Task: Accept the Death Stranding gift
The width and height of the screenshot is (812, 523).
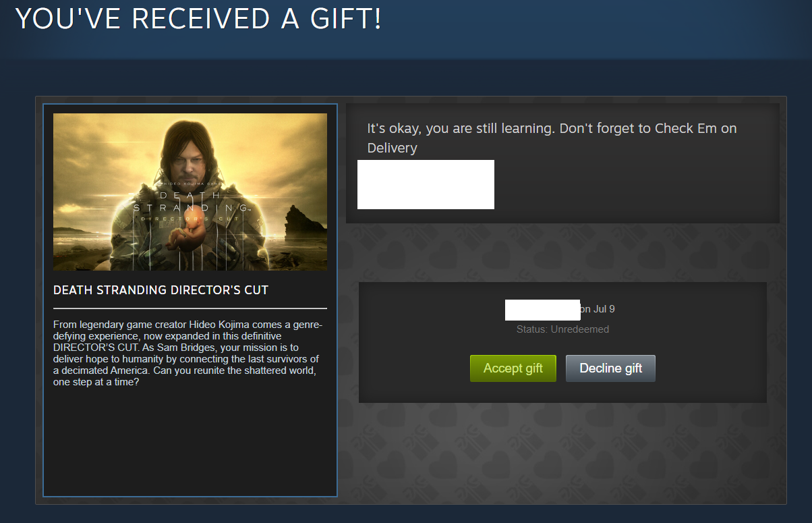Action: [513, 368]
